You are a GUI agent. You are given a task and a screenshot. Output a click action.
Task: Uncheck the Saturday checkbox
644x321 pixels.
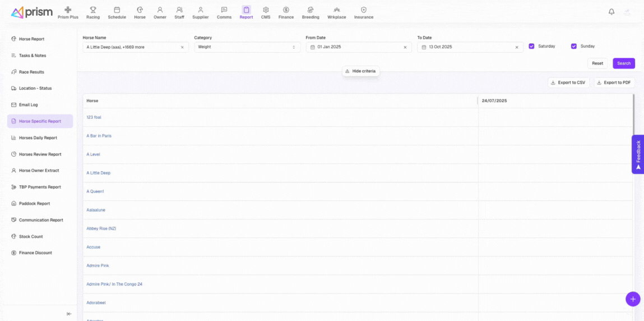531,46
